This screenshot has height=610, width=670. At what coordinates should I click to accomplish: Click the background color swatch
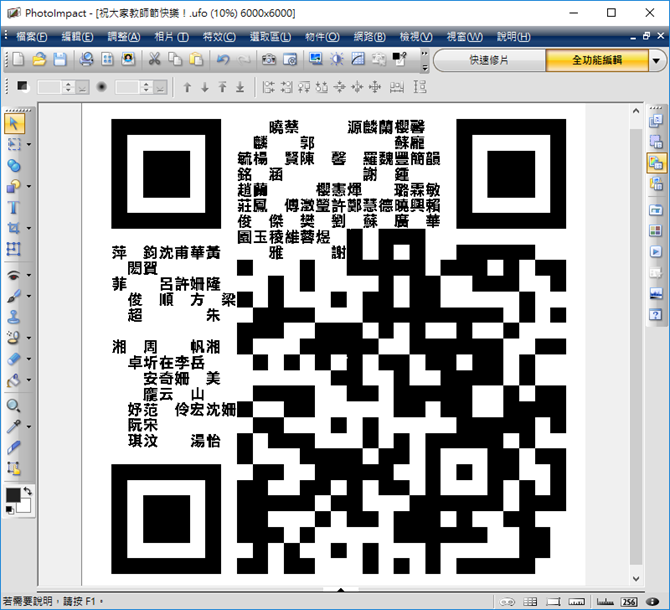click(x=26, y=506)
